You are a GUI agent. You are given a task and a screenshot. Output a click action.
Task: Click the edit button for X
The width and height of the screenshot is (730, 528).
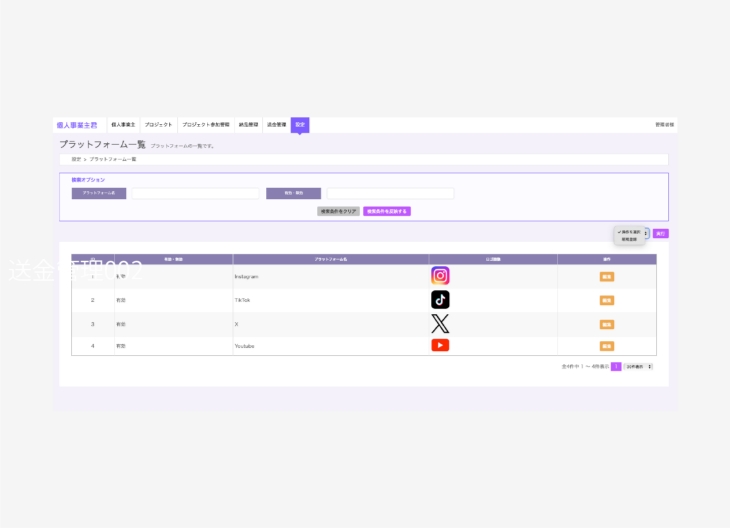[x=607, y=325]
